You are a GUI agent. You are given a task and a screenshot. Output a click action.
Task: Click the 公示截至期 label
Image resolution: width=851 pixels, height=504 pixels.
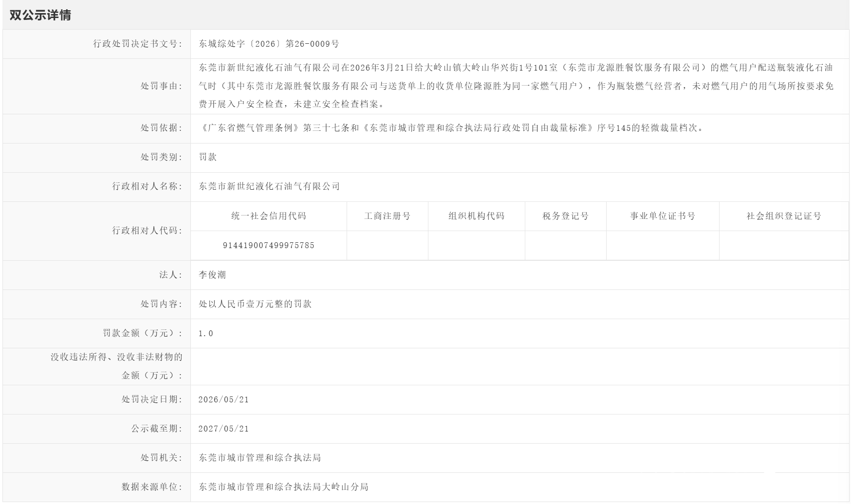click(x=157, y=429)
